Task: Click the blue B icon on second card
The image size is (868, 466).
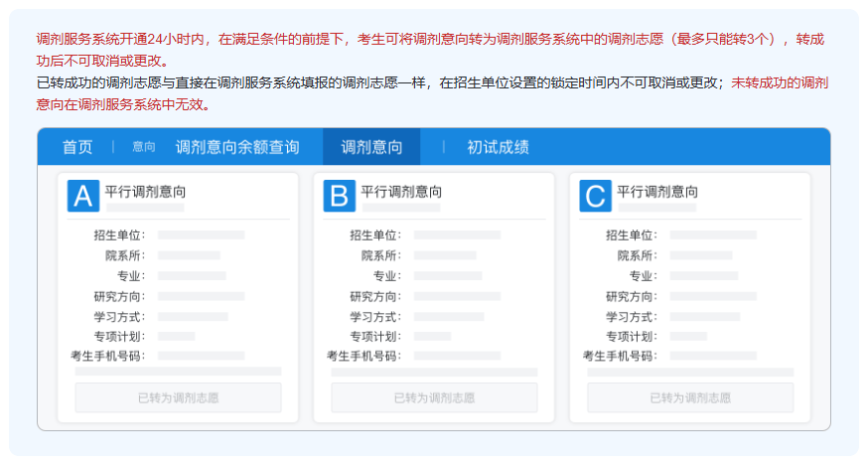Action: click(340, 196)
